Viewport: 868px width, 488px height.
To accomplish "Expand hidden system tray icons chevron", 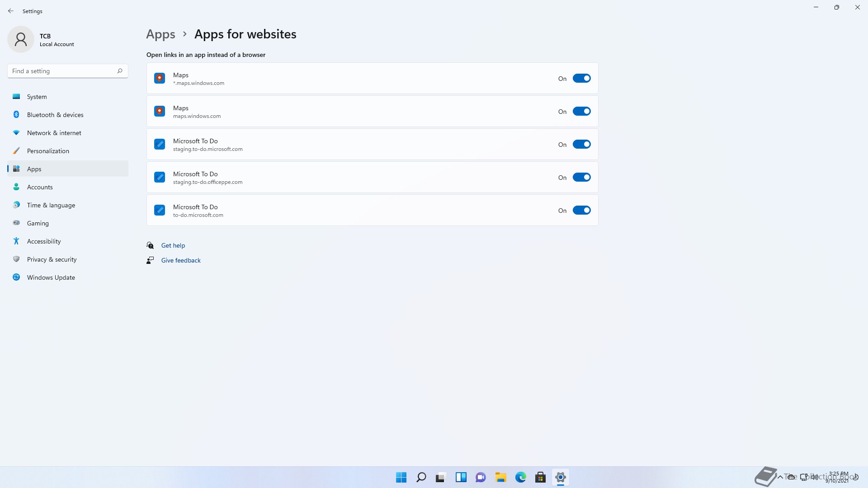I will tap(780, 477).
